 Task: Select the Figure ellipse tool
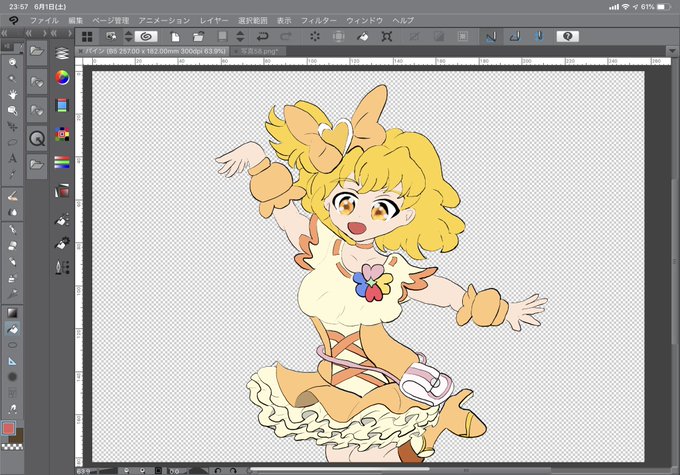click(x=13, y=345)
